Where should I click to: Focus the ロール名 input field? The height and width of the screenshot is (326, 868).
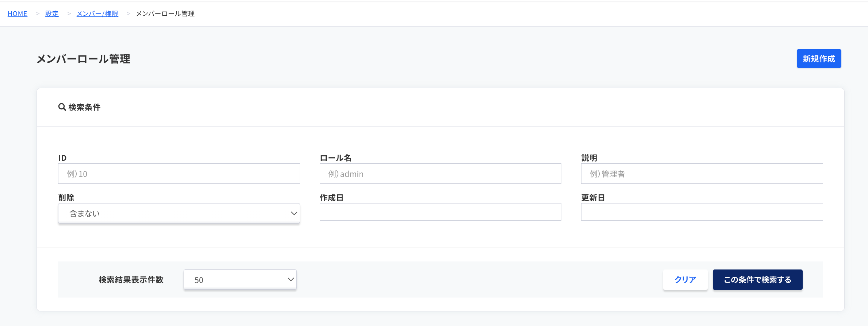point(440,174)
